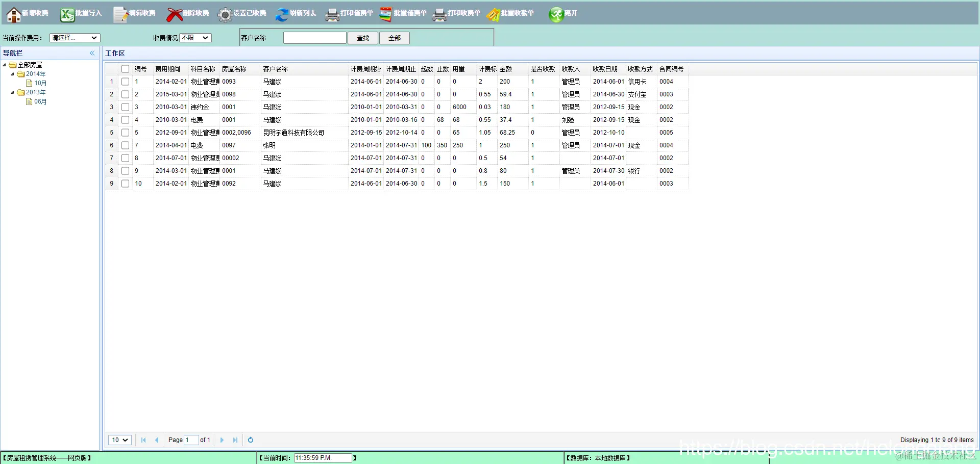Click the 2014年 folder icon
Viewport: 980px width, 464px height.
pos(21,74)
